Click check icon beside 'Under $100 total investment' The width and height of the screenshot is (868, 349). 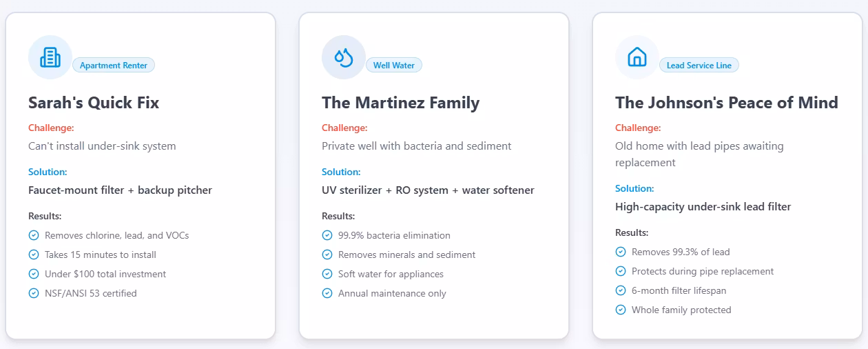click(34, 274)
